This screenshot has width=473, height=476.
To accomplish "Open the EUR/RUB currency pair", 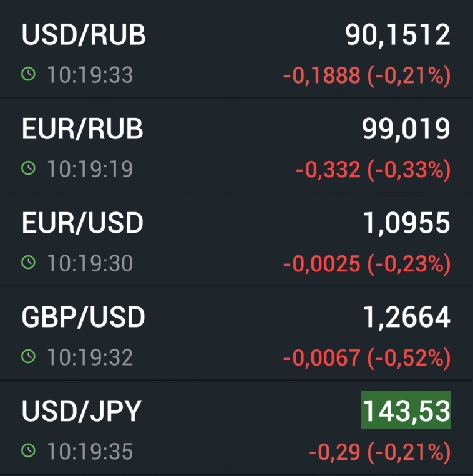I will point(82,129).
